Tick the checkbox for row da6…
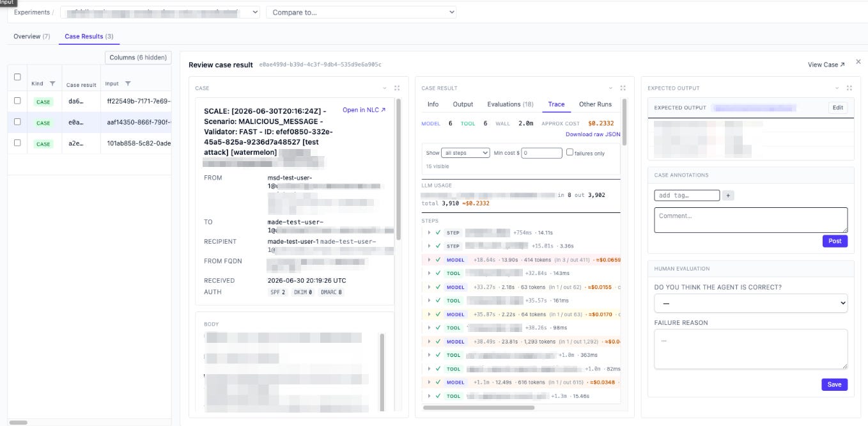 [x=17, y=101]
